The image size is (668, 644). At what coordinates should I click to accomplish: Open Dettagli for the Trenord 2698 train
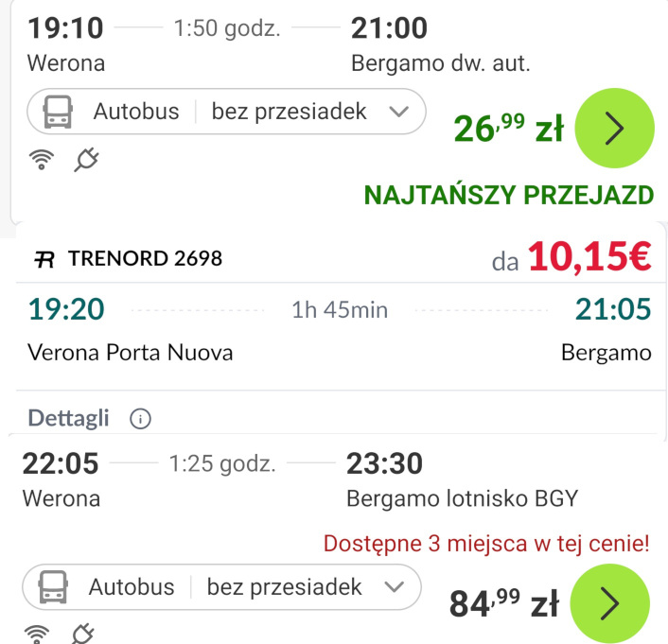tap(68, 418)
